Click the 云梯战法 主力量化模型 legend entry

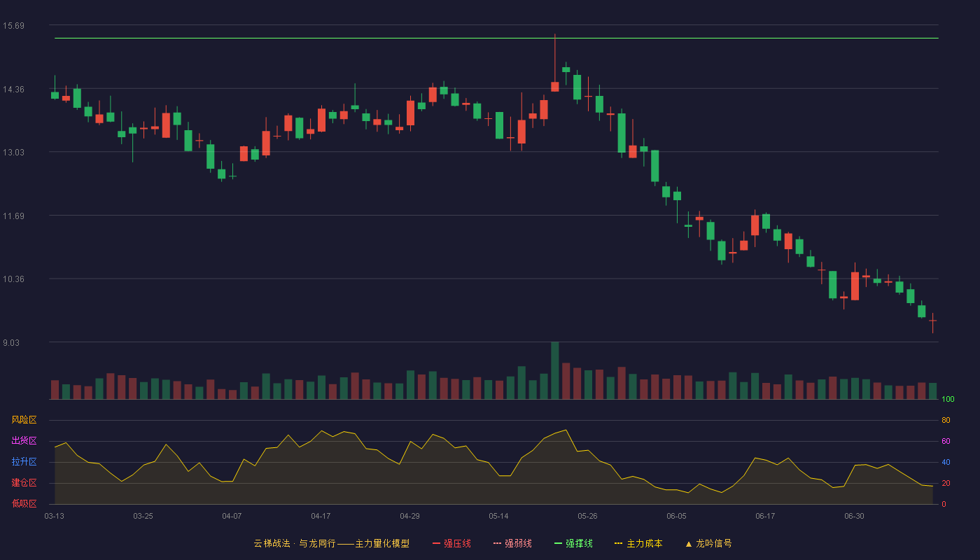tap(331, 543)
